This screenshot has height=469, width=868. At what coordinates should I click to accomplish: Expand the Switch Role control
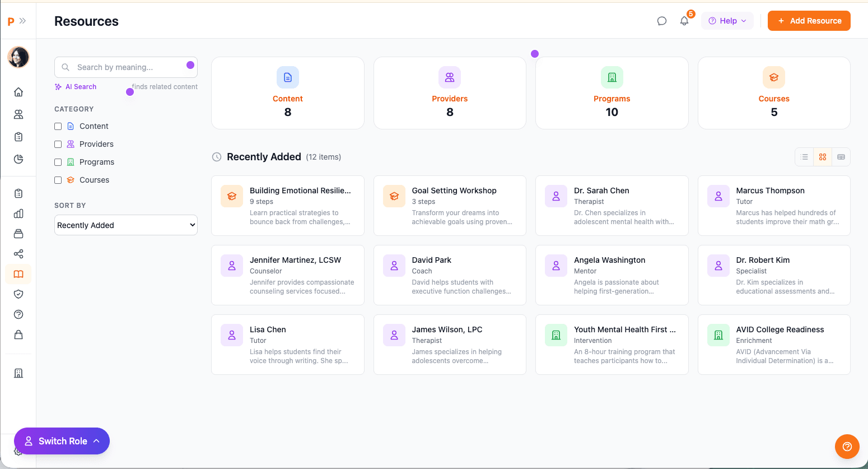pos(62,441)
